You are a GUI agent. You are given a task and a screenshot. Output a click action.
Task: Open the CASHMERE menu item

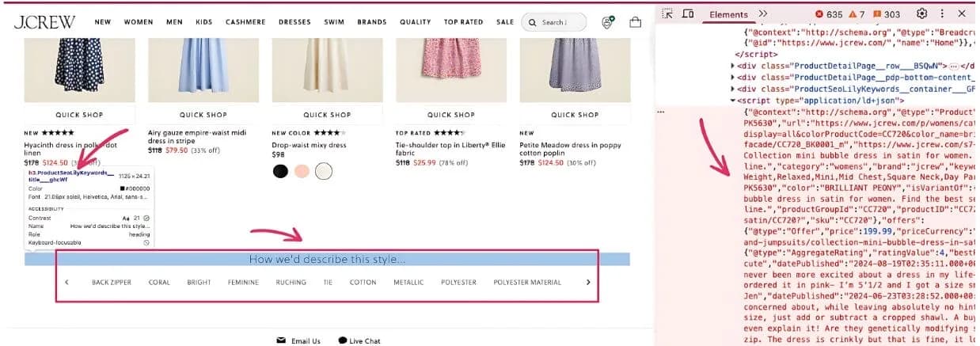245,22
